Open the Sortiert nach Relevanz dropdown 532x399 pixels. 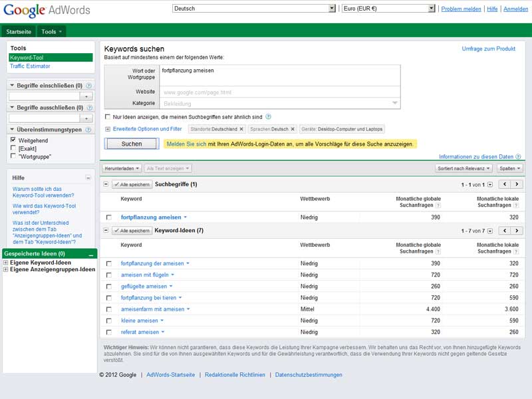click(464, 169)
